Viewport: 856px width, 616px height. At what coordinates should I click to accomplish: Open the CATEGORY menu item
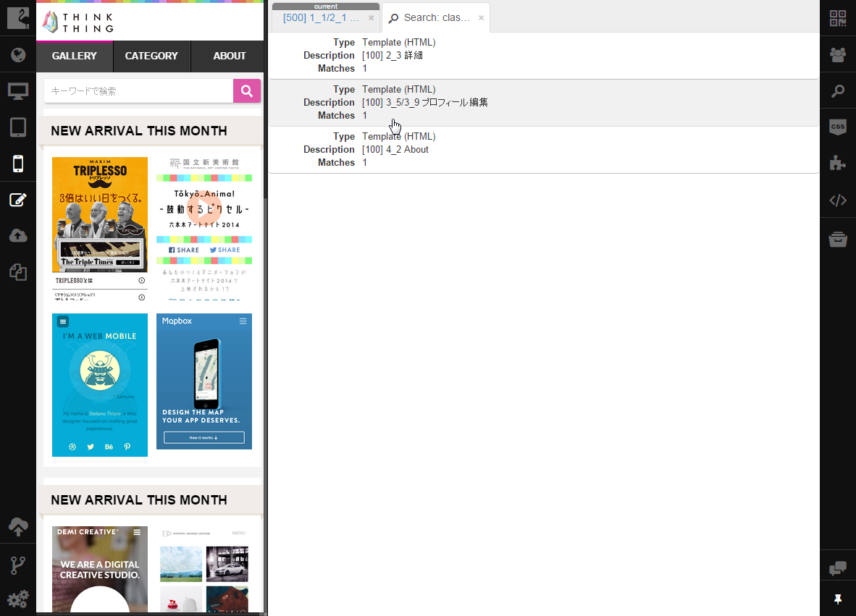pyautogui.click(x=152, y=56)
